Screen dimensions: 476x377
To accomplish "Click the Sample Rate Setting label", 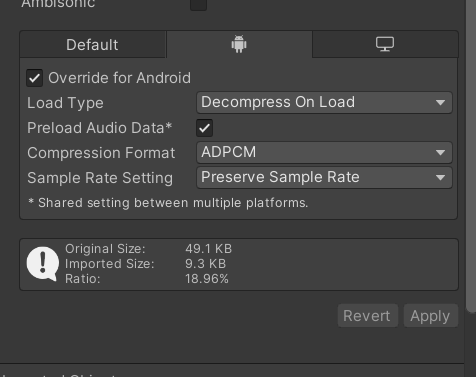I will point(100,178).
